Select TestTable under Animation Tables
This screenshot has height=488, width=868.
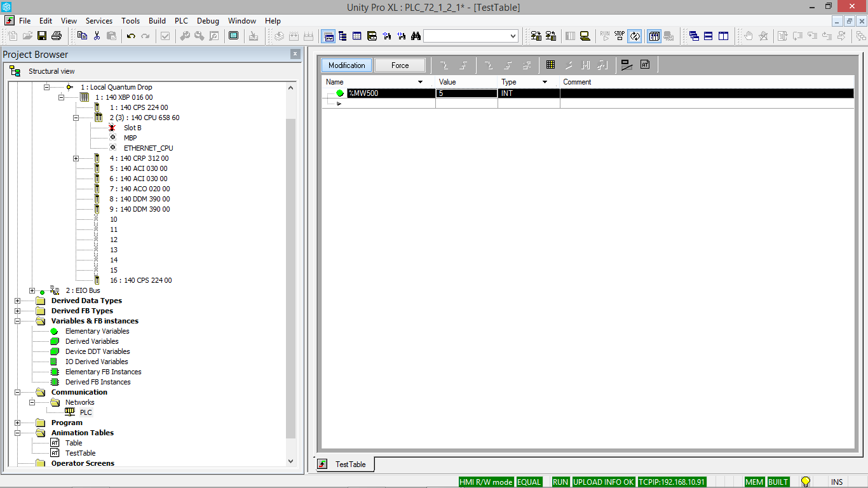coord(81,453)
